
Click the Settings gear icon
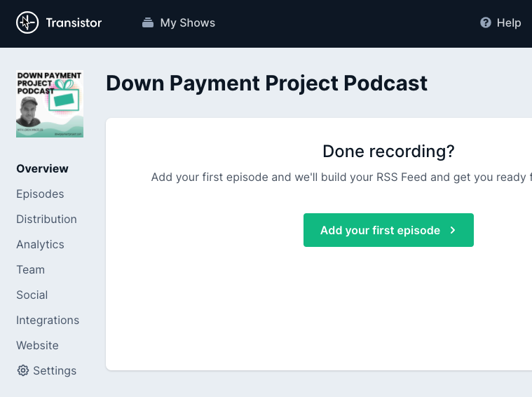pyautogui.click(x=22, y=370)
